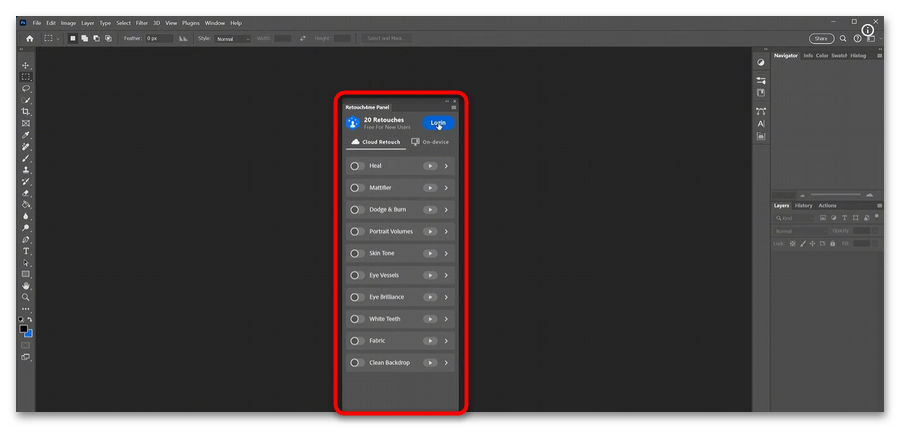Select the Rectangular Marquee tool in toolbox
The height and width of the screenshot is (428, 900).
[x=26, y=77]
